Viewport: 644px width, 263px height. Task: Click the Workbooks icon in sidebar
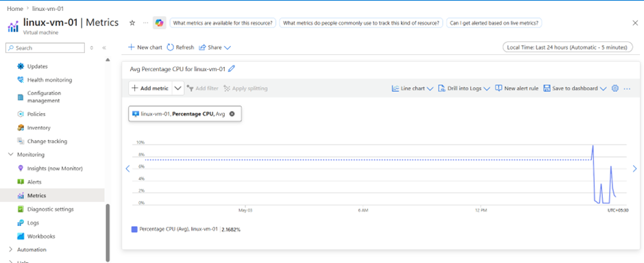coord(21,236)
